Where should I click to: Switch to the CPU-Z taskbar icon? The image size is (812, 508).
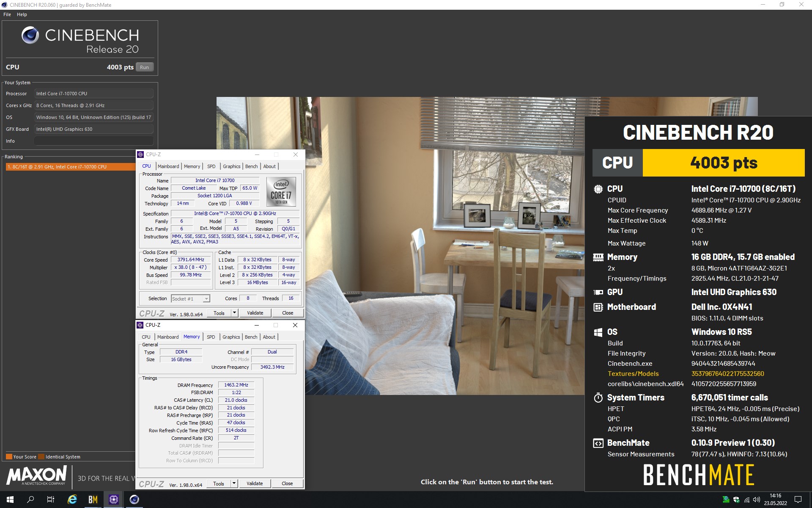(x=113, y=500)
